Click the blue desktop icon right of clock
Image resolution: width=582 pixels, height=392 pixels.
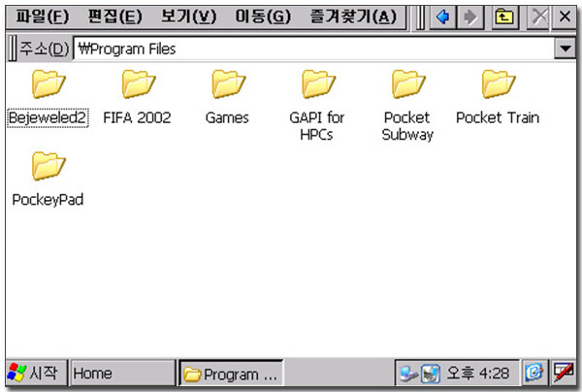[534, 373]
